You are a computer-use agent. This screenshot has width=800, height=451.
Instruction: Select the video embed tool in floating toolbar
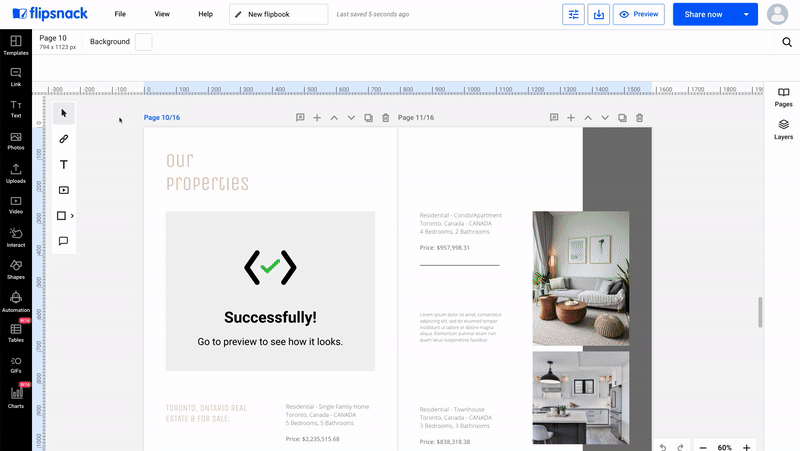[64, 190]
